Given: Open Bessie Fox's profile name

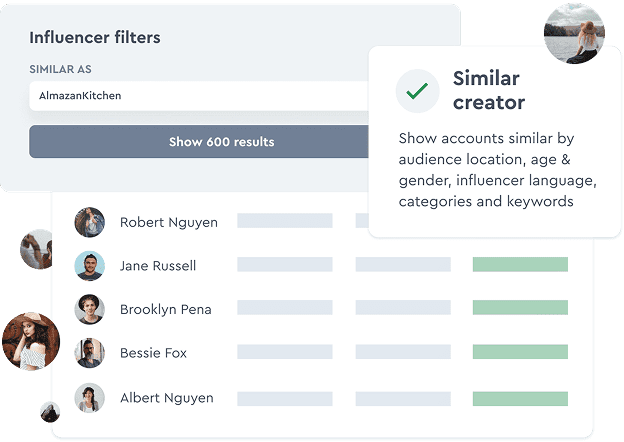Looking at the screenshot, I should (153, 353).
